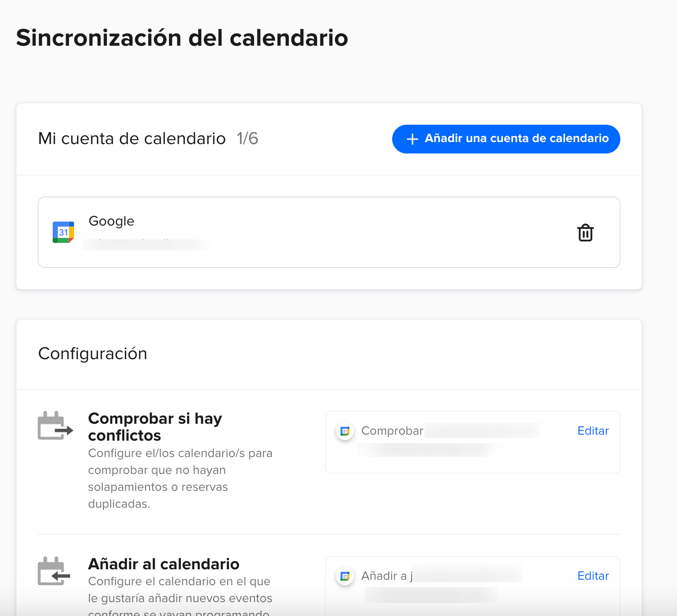Click the Añadir al calendario heading
This screenshot has width=677, height=616.
click(x=164, y=564)
